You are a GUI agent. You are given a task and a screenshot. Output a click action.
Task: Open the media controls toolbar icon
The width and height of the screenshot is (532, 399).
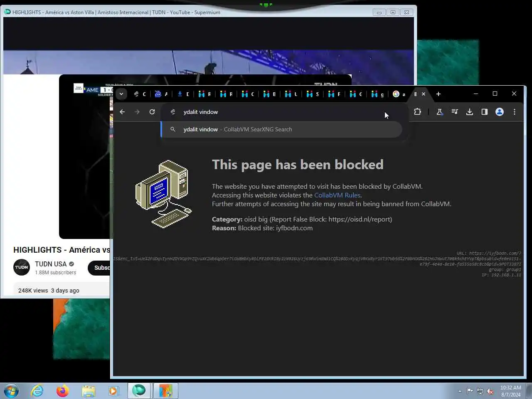pos(455,112)
